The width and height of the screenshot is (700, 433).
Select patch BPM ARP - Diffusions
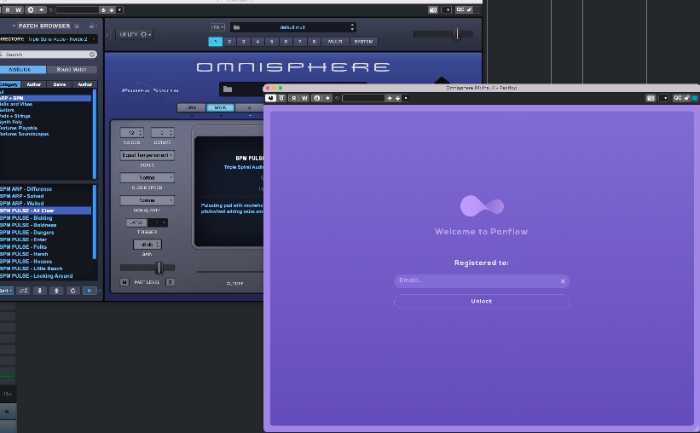46,189
